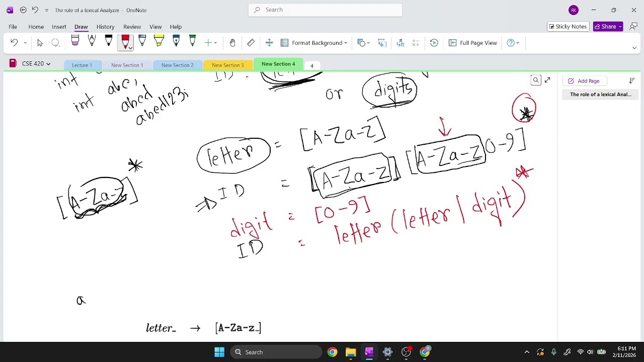Select the yellow highlighter

(x=159, y=41)
